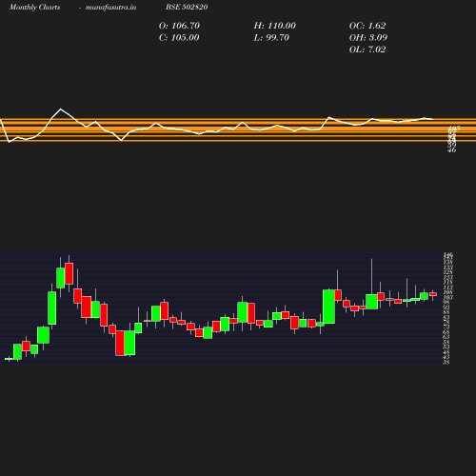
Task: Click the munafasutra.in site label
Action: click(110, 7)
